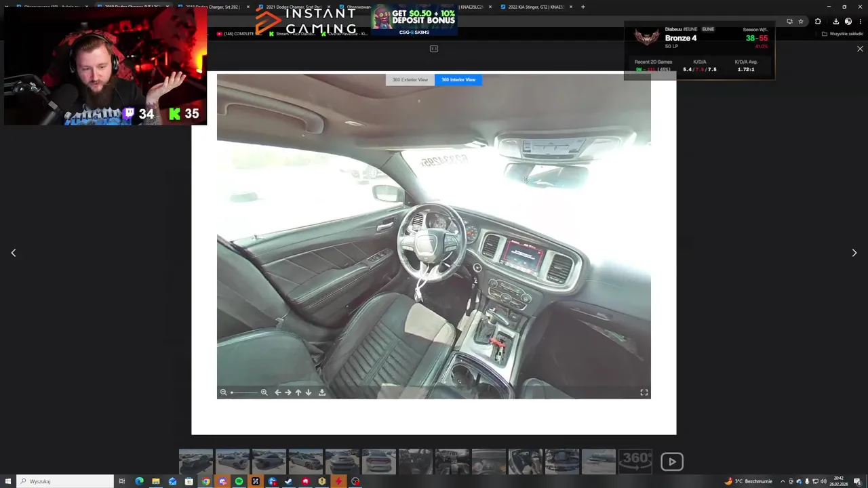
Task: Open the Wszystkie zakładki bookmarks folder
Action: [843, 34]
